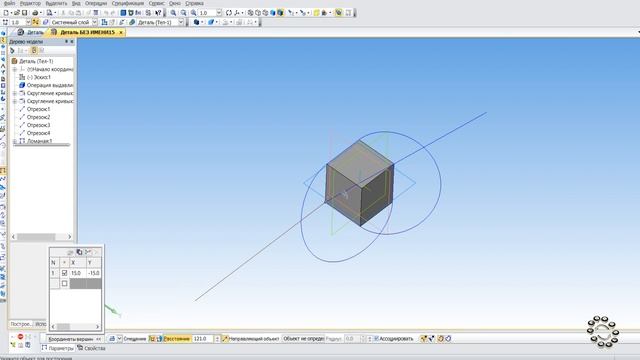Click the shaded display cube icon
This screenshot has width=640, height=360.
[273, 13]
